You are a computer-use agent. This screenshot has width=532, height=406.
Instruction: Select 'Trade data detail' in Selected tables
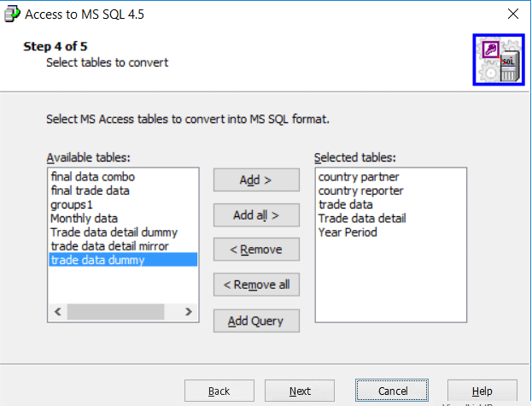click(390, 218)
